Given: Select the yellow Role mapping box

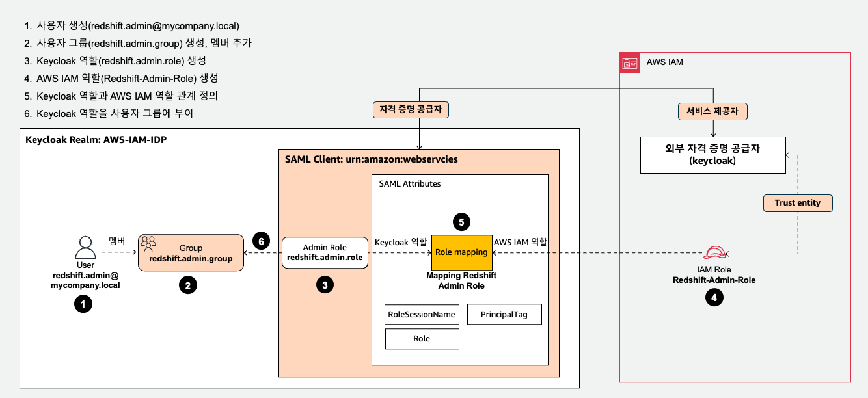Looking at the screenshot, I should (x=462, y=252).
